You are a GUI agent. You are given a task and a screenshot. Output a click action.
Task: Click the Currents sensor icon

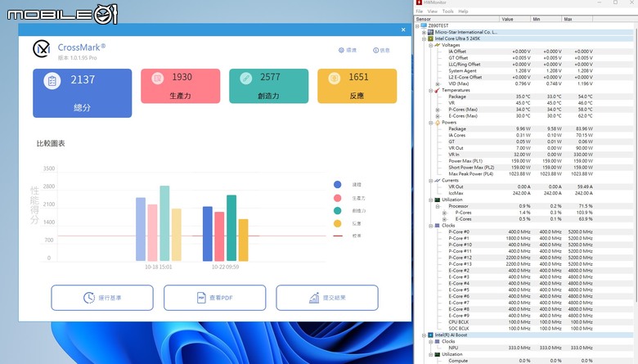pyautogui.click(x=438, y=180)
